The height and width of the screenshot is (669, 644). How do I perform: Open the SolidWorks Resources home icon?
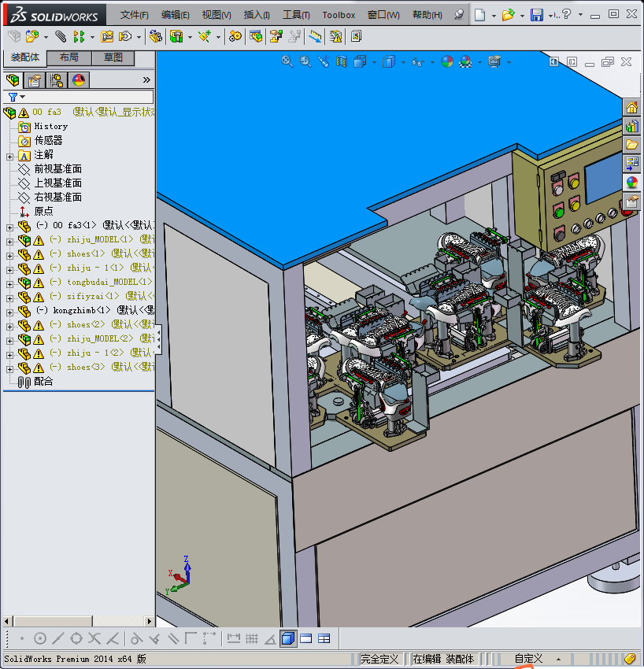[632, 108]
